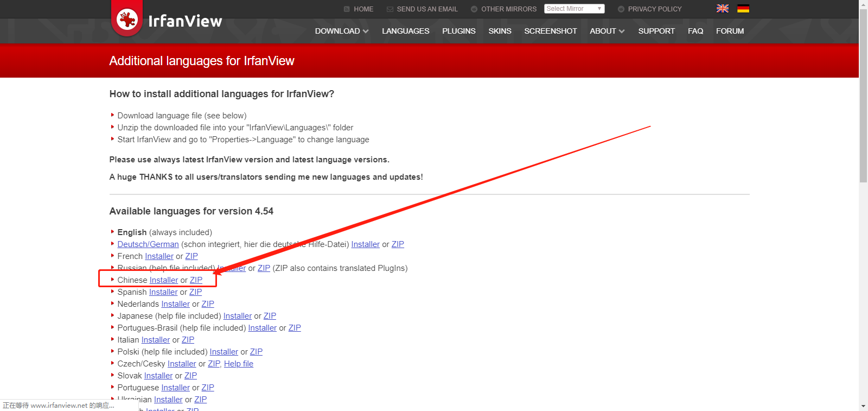Download Slovak ZIP

(x=190, y=376)
